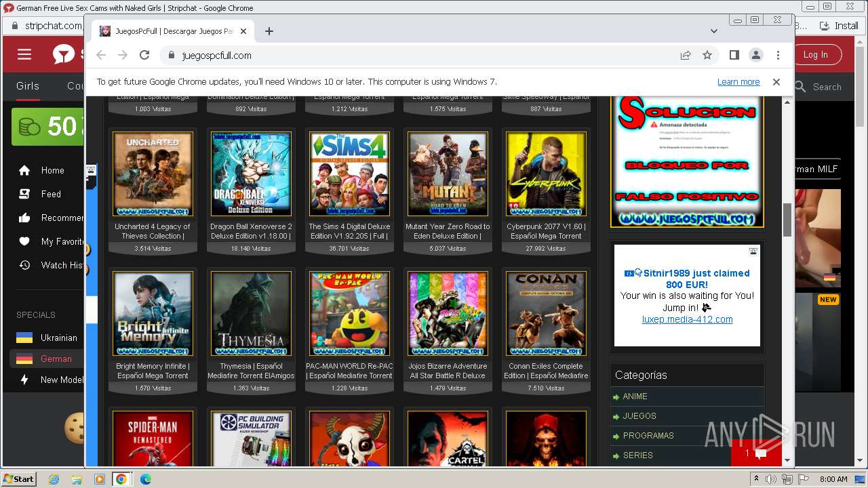Click Thymesia Español Mediafire title link
This screenshot has width=868, height=488.
point(251,371)
